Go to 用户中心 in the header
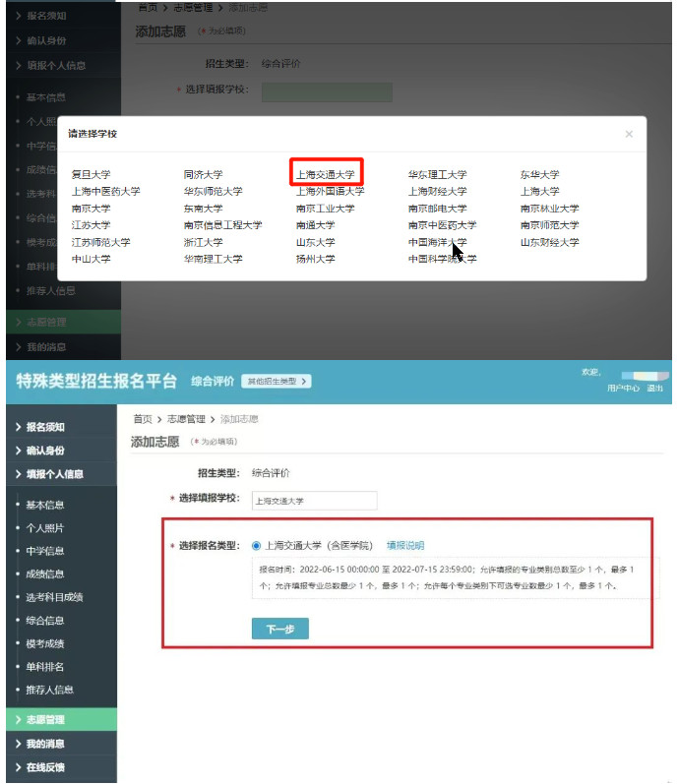The height and width of the screenshot is (784, 679). [x=623, y=388]
